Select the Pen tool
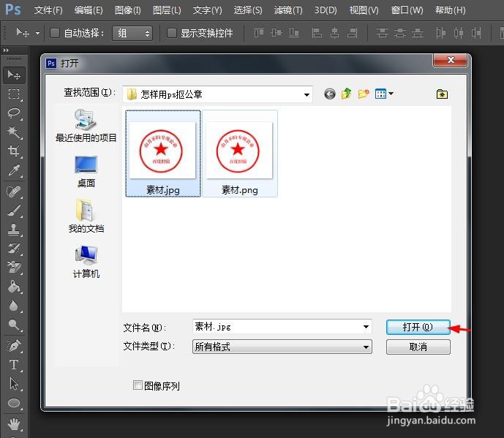The image size is (504, 438). pos(14,346)
